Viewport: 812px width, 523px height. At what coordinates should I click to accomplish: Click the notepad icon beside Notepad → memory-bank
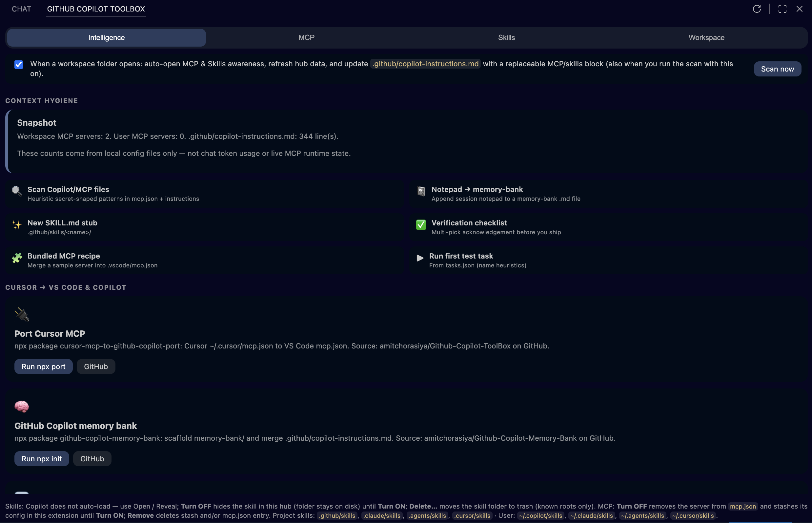[x=421, y=191]
